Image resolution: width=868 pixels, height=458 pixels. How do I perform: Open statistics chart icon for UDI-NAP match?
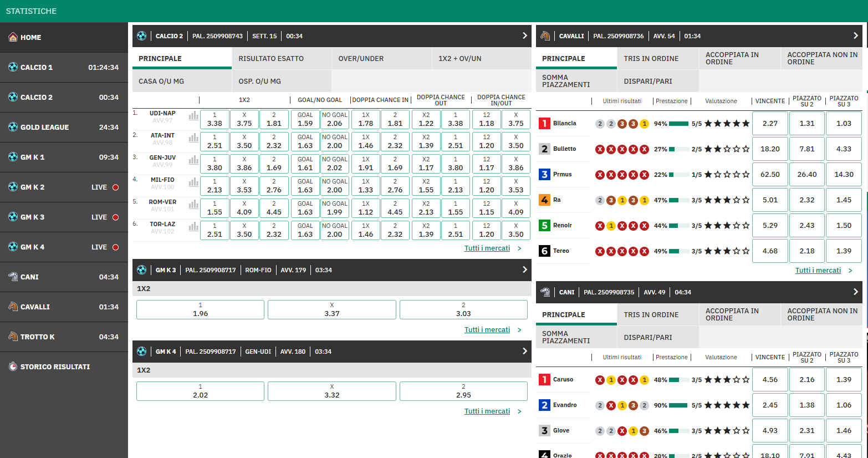(x=193, y=116)
